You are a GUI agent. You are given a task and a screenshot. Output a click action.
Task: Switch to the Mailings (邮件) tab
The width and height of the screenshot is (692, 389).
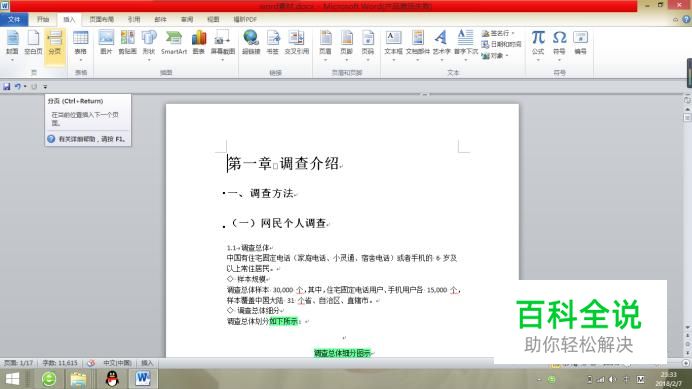160,19
